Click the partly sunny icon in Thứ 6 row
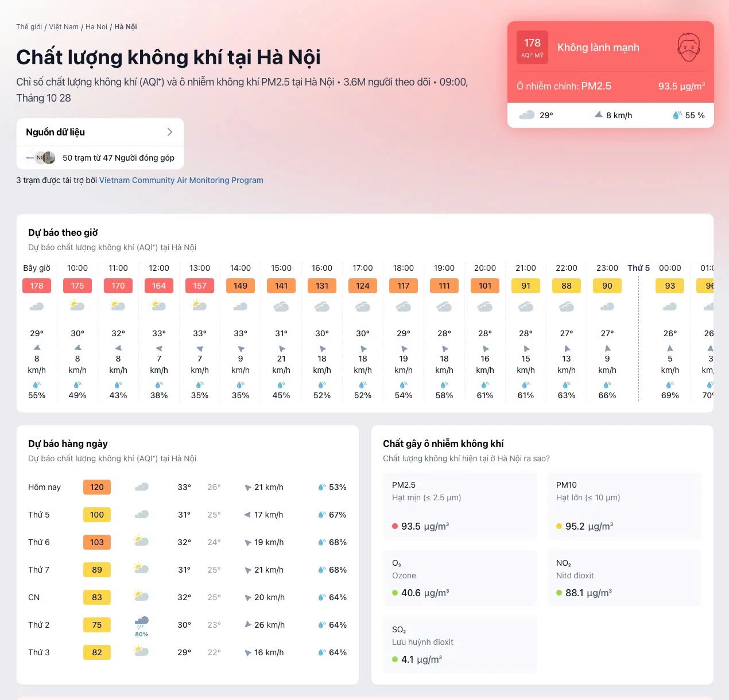 [x=141, y=540]
